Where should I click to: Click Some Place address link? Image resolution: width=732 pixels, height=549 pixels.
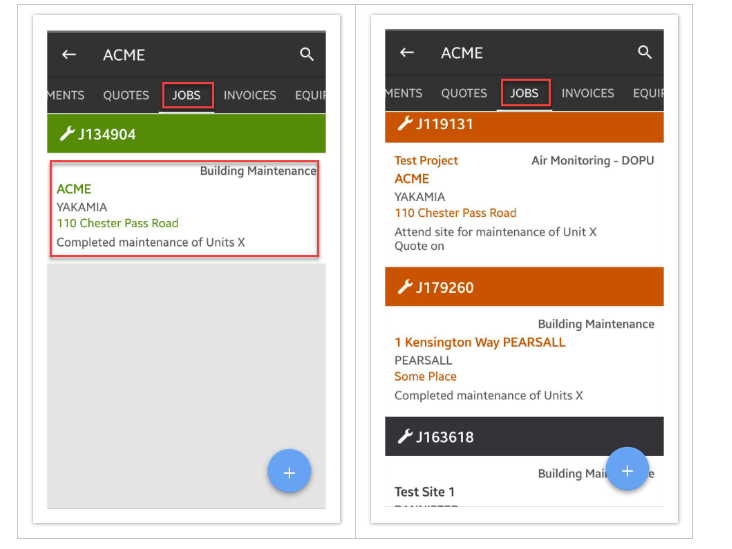(x=425, y=377)
